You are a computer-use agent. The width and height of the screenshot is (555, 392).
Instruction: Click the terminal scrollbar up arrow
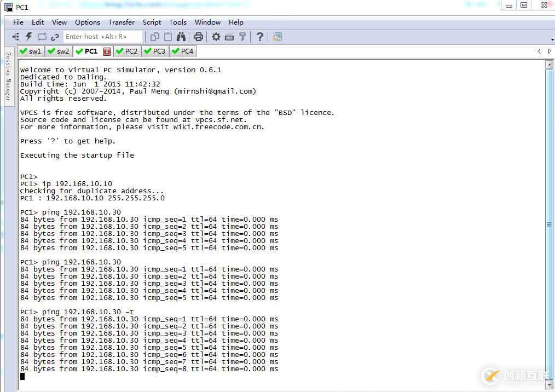click(x=550, y=65)
